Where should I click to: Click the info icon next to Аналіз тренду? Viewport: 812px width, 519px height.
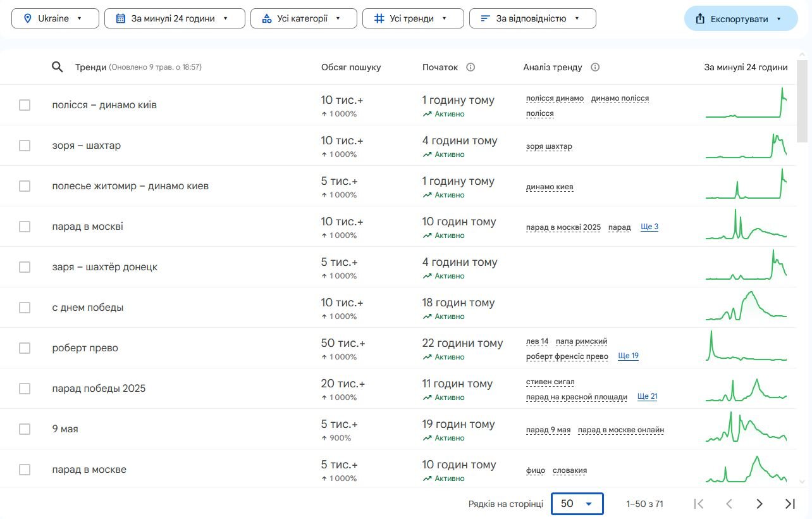pos(595,67)
